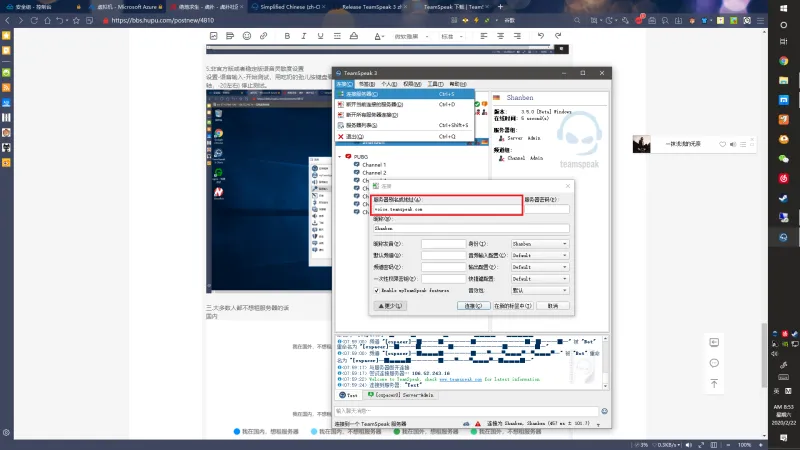This screenshot has height=450, width=800.
Task: Open the 音效包 默认 dropdown
Action: 540,290
